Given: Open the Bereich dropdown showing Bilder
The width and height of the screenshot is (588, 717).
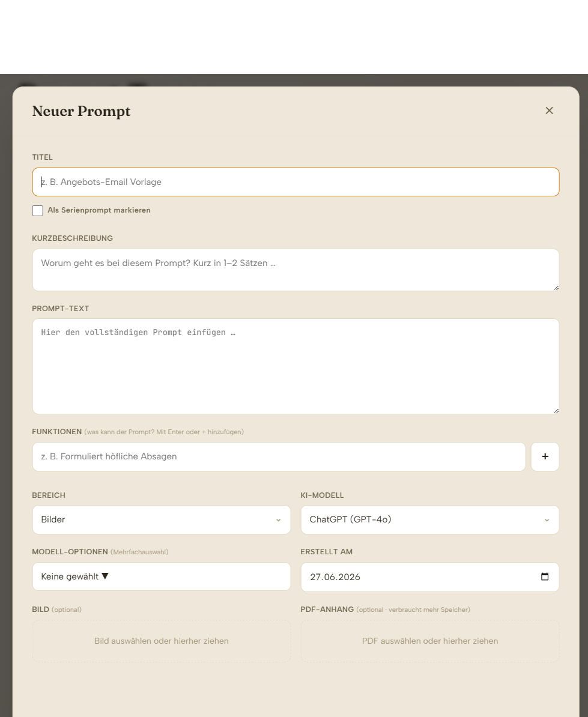Looking at the screenshot, I should click(162, 519).
